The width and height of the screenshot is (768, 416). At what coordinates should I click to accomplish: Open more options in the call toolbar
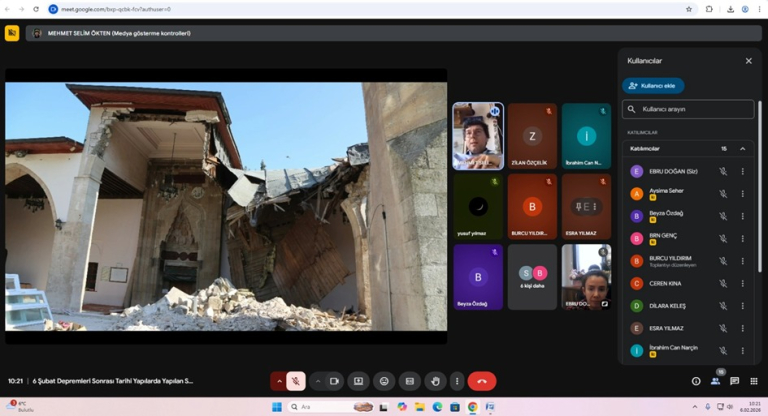(457, 381)
